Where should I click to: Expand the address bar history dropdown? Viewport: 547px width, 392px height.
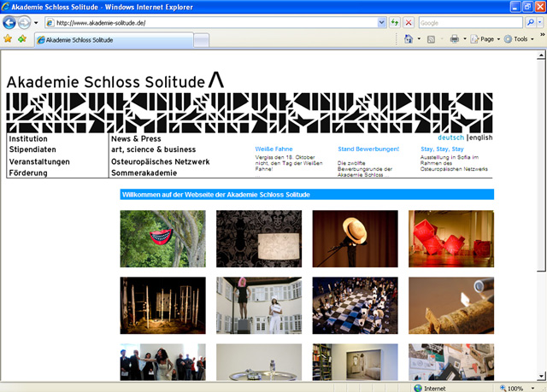pos(382,22)
